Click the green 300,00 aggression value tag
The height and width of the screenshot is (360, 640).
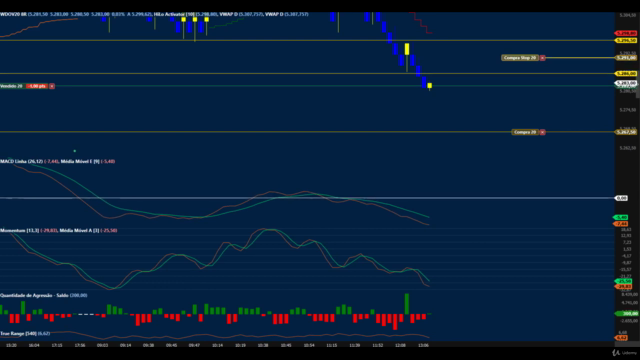[x=627, y=314]
